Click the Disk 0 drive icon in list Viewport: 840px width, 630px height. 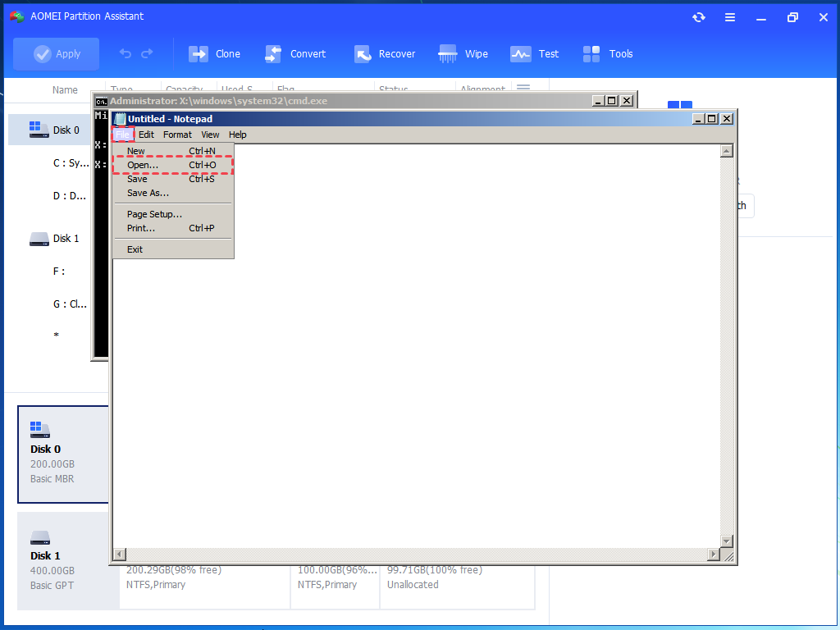[x=39, y=130]
